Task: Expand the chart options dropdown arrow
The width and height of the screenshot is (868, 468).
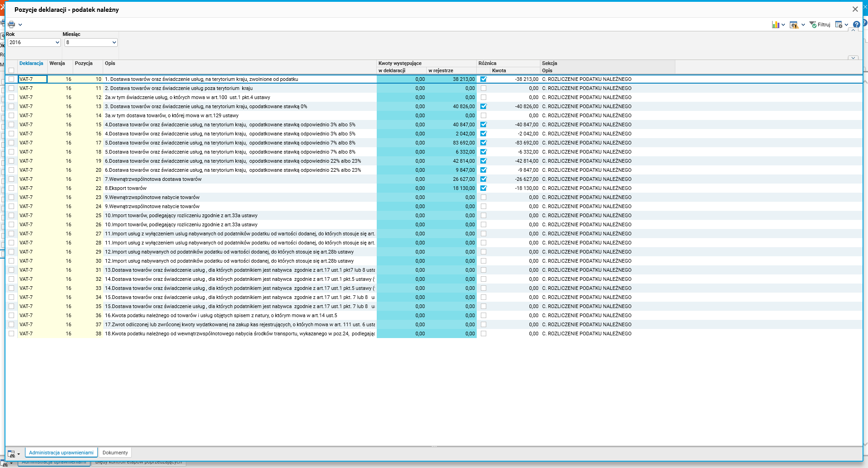Action: point(783,25)
